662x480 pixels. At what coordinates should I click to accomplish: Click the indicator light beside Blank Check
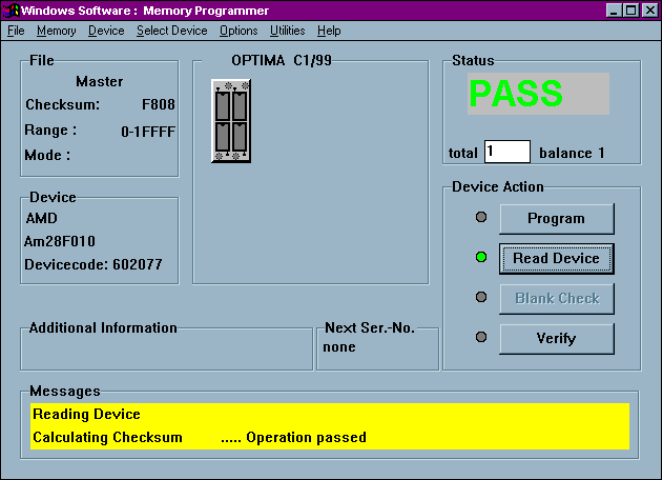(481, 297)
